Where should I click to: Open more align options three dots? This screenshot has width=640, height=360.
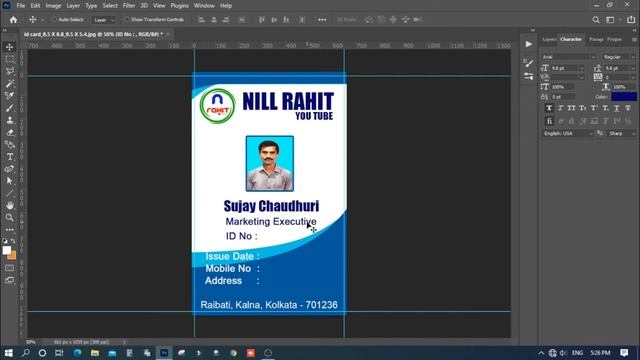(322, 20)
